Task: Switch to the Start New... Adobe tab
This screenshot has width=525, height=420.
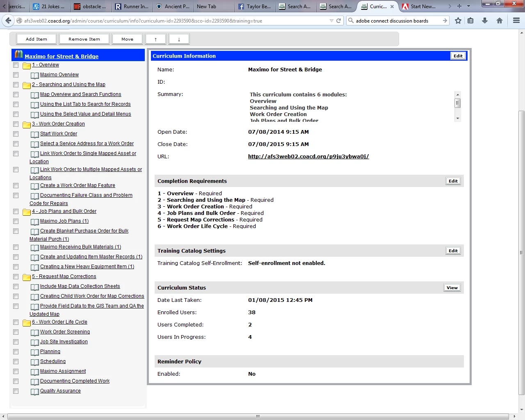Action: coord(419,6)
